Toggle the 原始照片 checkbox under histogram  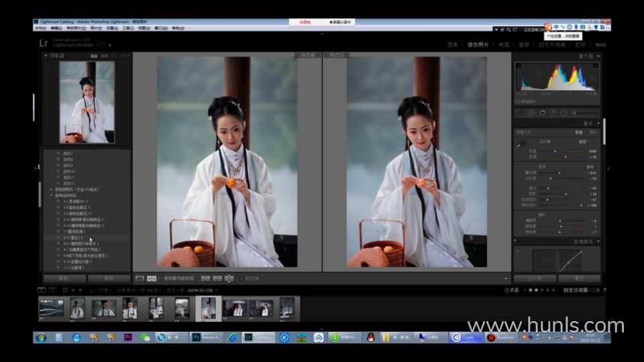[x=517, y=101]
